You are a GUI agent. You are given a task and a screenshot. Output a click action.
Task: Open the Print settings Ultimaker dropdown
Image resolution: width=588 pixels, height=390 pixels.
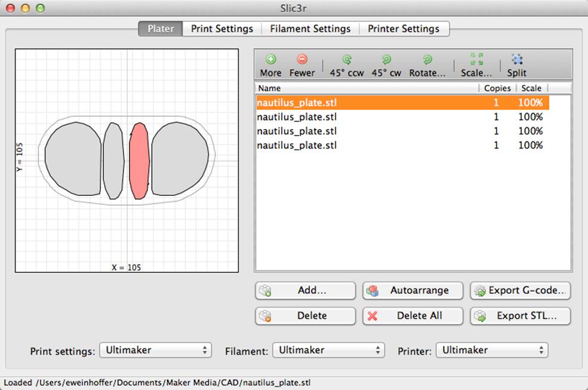(156, 350)
